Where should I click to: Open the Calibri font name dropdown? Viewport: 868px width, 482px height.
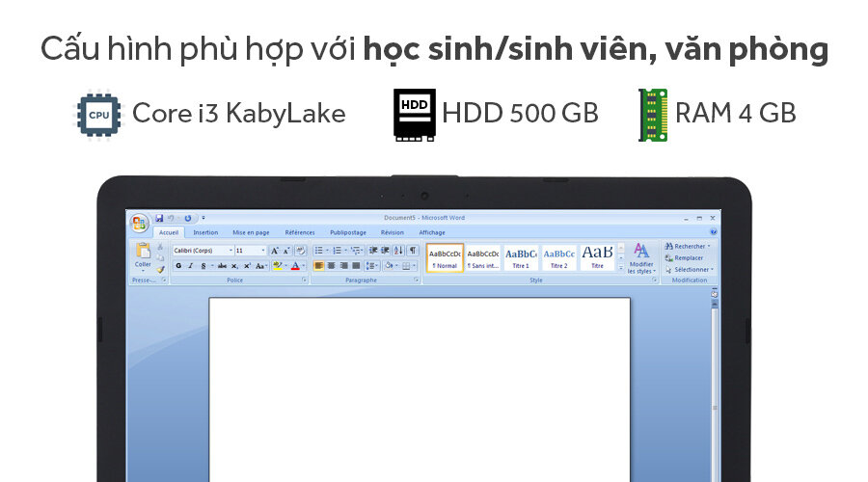[230, 251]
